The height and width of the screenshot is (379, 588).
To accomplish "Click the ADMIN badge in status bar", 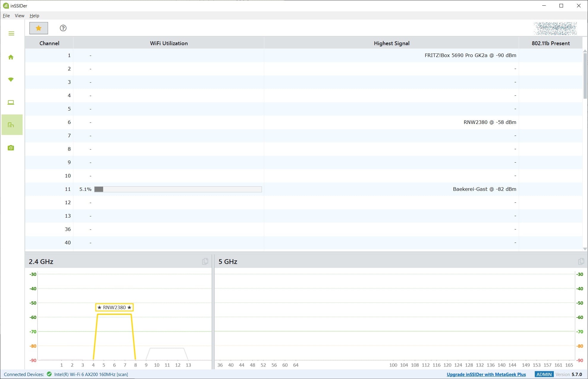I will pos(544,375).
